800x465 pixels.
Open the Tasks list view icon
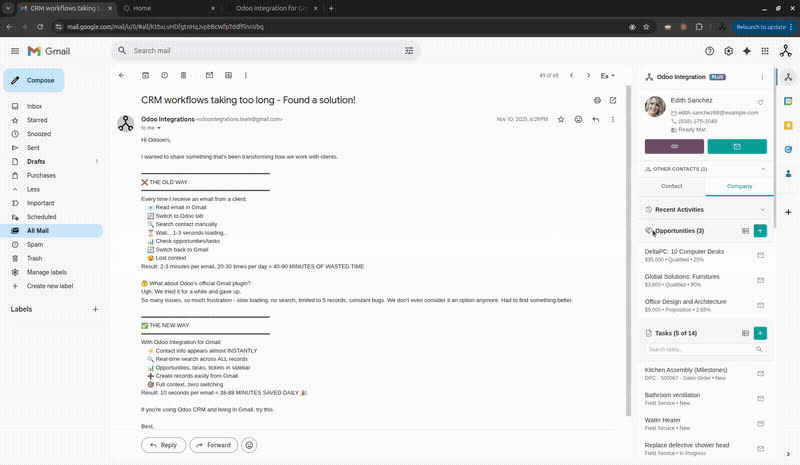pyautogui.click(x=745, y=333)
